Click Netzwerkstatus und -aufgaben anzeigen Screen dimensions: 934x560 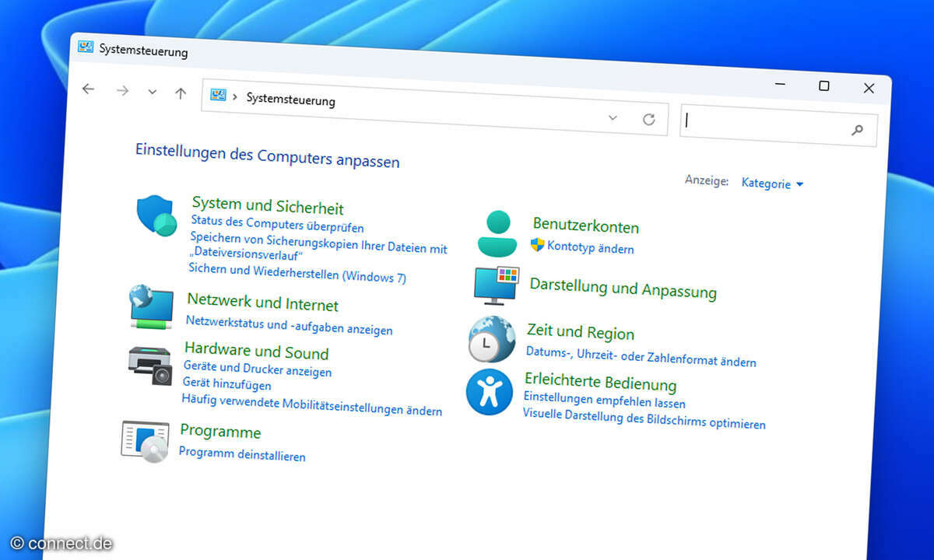point(289,325)
